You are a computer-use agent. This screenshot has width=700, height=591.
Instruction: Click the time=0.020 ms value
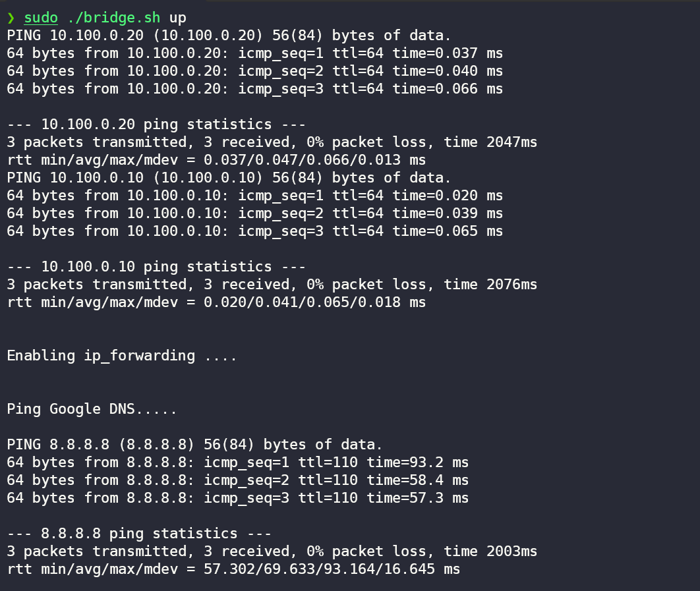pos(448,196)
